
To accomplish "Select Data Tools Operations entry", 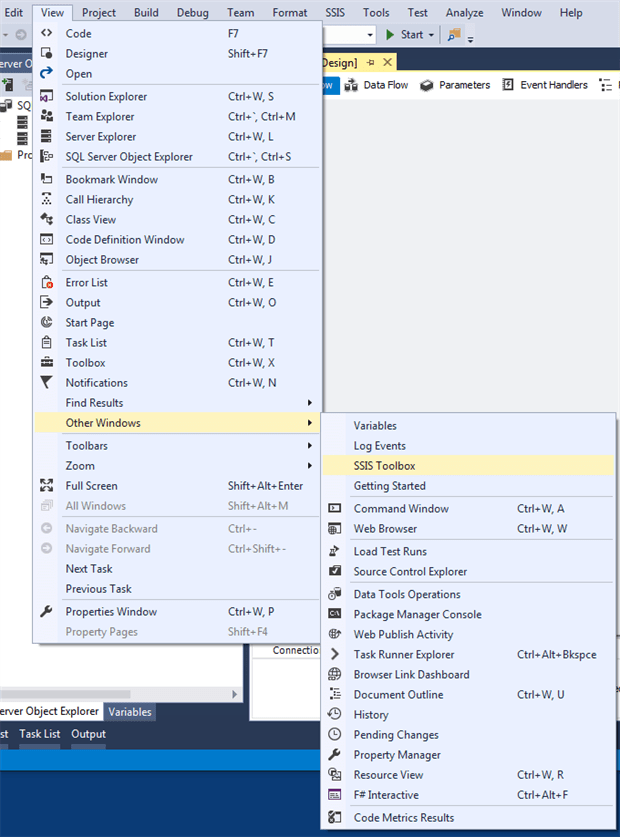I will pyautogui.click(x=468, y=594).
